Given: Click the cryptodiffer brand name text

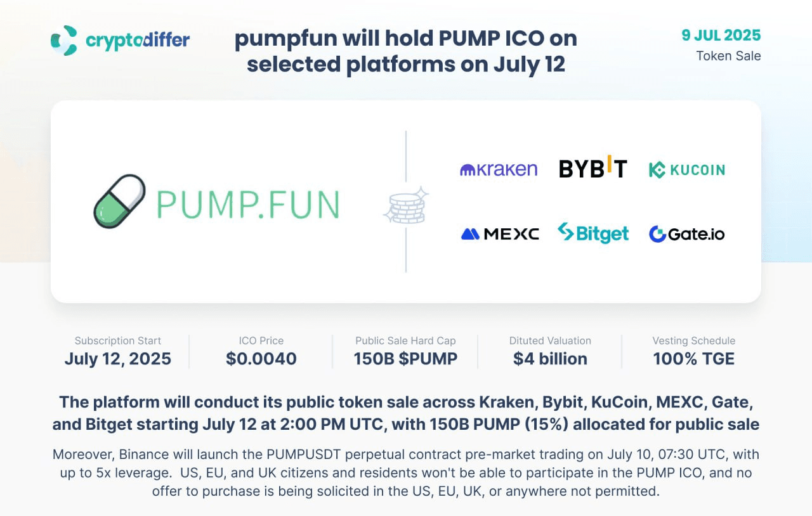Looking at the screenshot, I should (x=138, y=41).
